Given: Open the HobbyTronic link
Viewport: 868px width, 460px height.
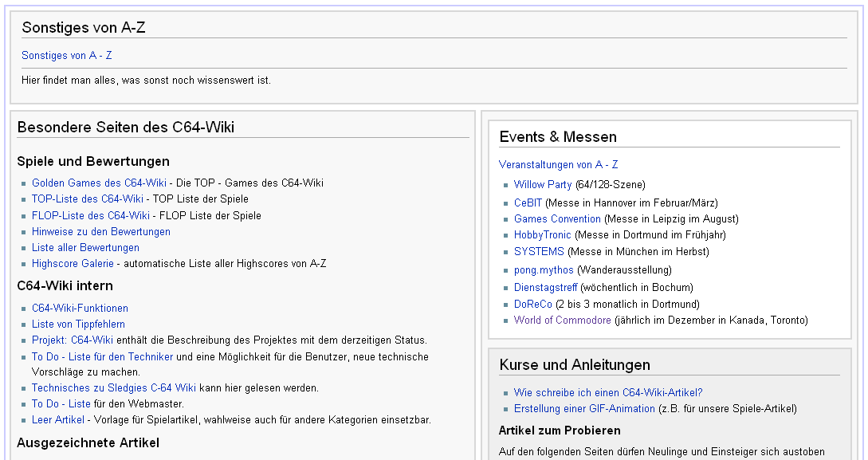Looking at the screenshot, I should [x=542, y=234].
